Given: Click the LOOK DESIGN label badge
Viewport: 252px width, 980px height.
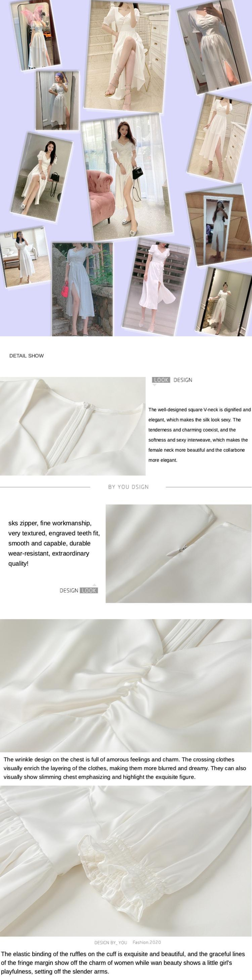Looking at the screenshot, I should pyautogui.click(x=172, y=380).
